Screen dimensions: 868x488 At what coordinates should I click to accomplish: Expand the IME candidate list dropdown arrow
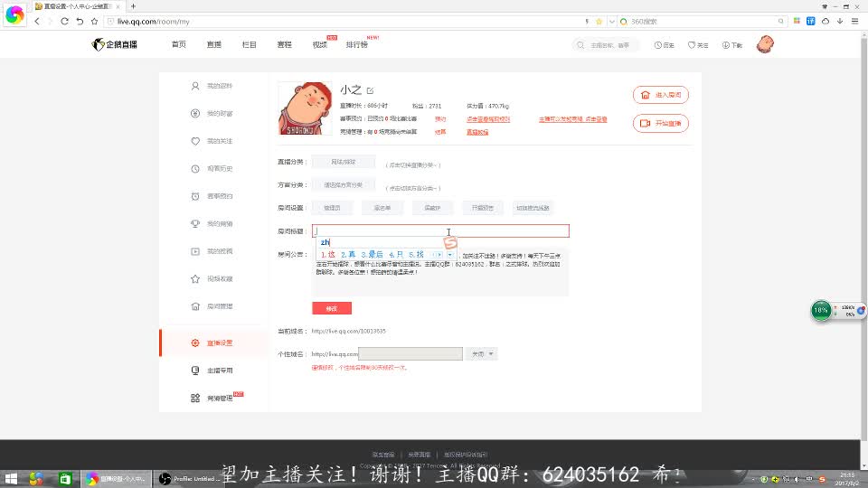tap(450, 255)
